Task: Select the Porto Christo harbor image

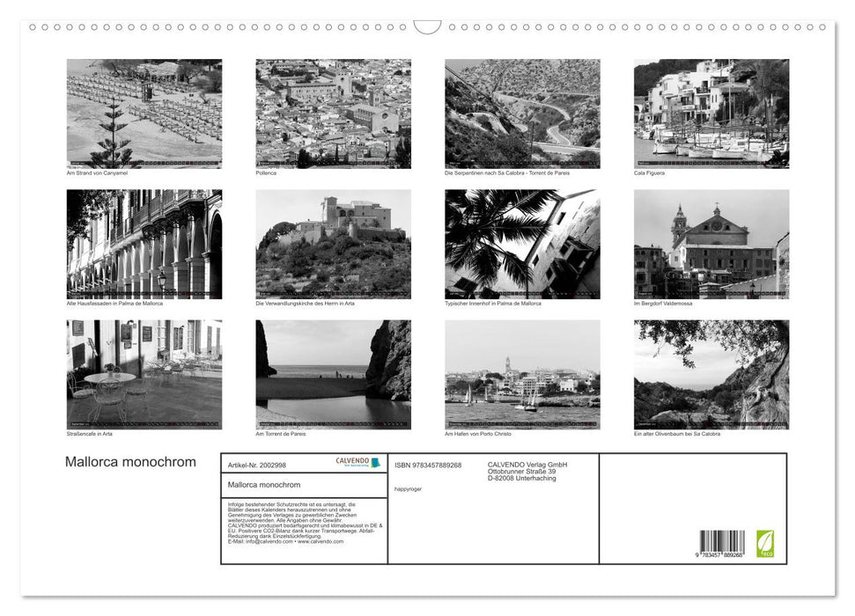Action: [522, 373]
